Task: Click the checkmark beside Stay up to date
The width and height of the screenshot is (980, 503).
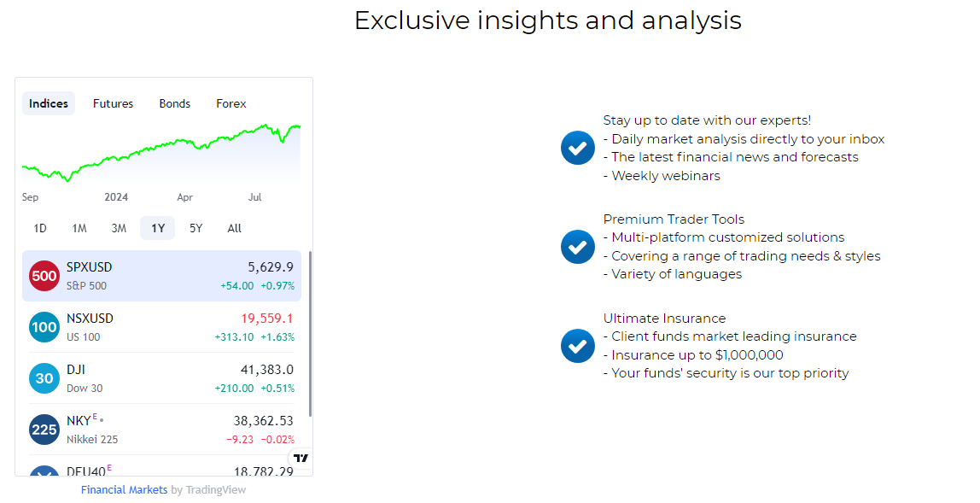Action: (577, 148)
